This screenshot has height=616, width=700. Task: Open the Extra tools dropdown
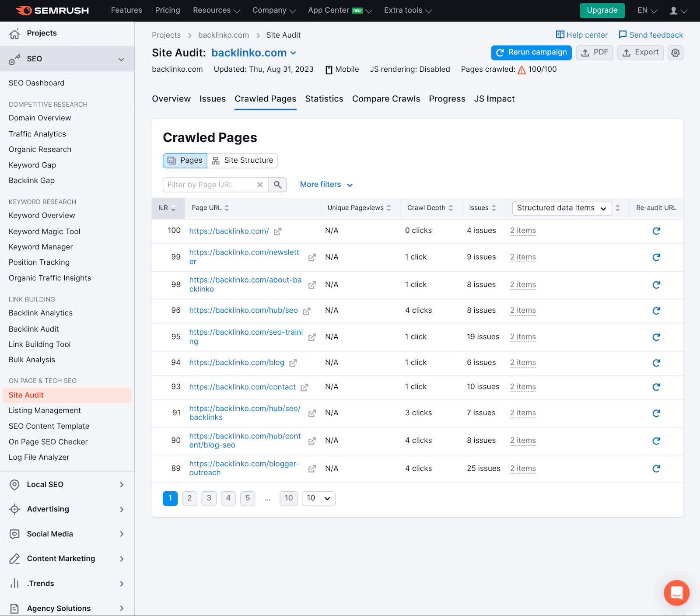[x=408, y=10]
